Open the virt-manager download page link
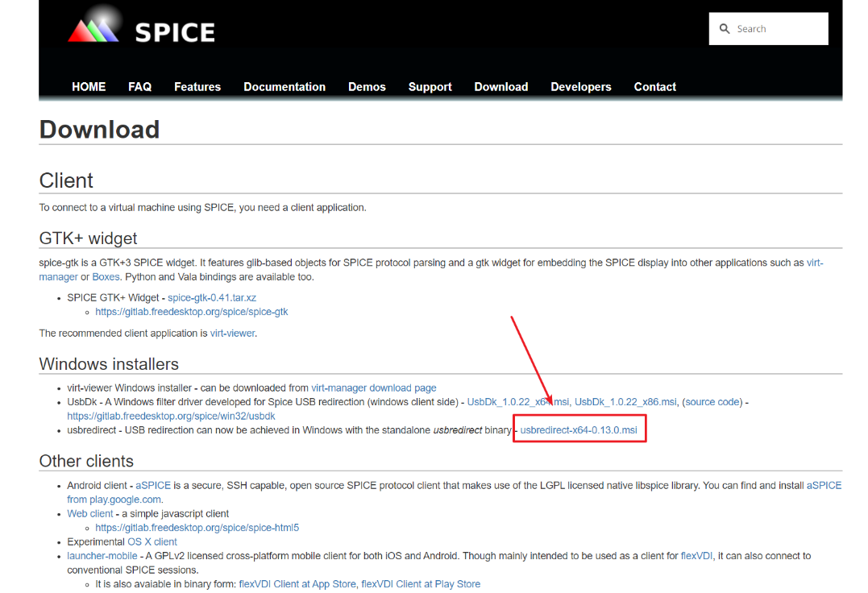Image resolution: width=868 pixels, height=593 pixels. tap(374, 388)
